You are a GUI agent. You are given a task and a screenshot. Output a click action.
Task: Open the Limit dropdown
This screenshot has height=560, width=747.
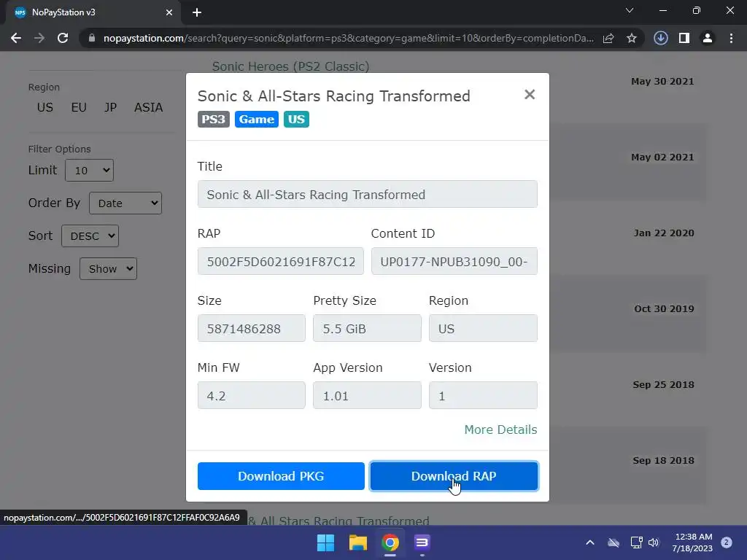pos(89,170)
